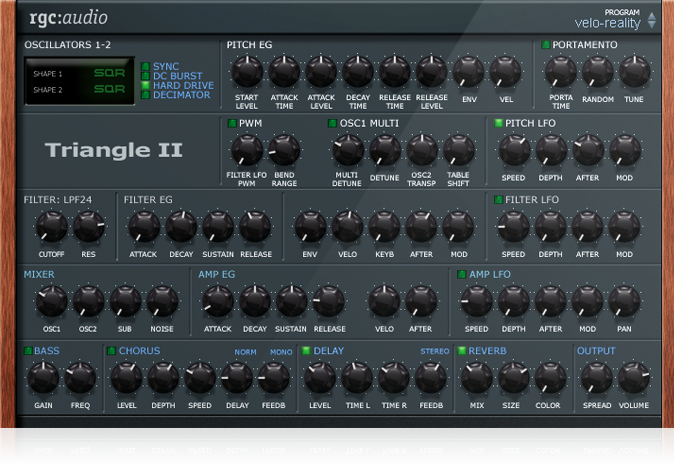Click the chorus FEEDB knob
Image resolution: width=674 pixels, height=465 pixels.
274,378
